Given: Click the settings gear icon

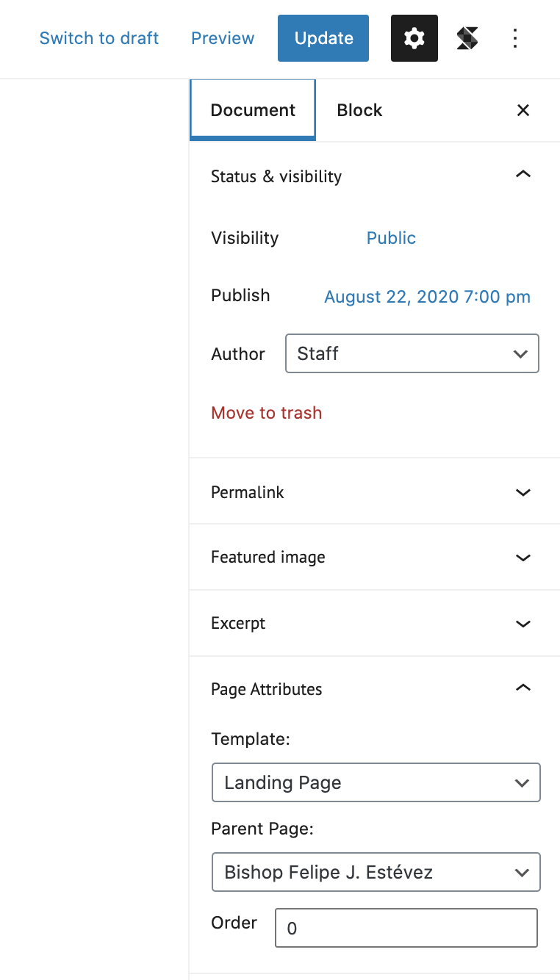Looking at the screenshot, I should [414, 38].
